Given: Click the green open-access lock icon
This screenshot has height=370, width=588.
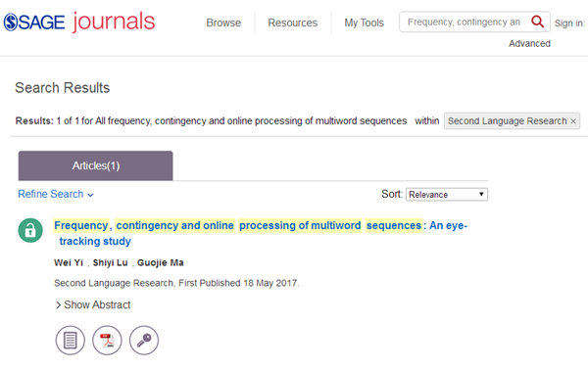Looking at the screenshot, I should [x=30, y=230].
